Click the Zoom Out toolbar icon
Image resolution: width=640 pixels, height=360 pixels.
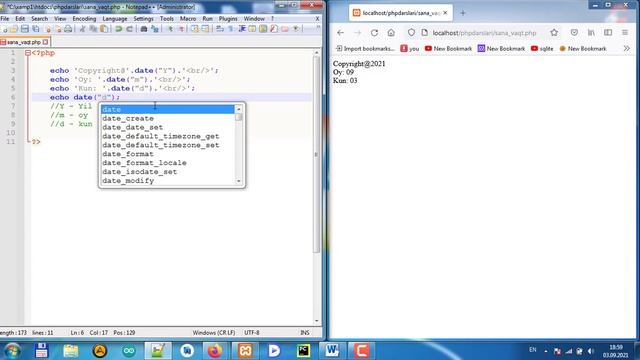coord(181,29)
